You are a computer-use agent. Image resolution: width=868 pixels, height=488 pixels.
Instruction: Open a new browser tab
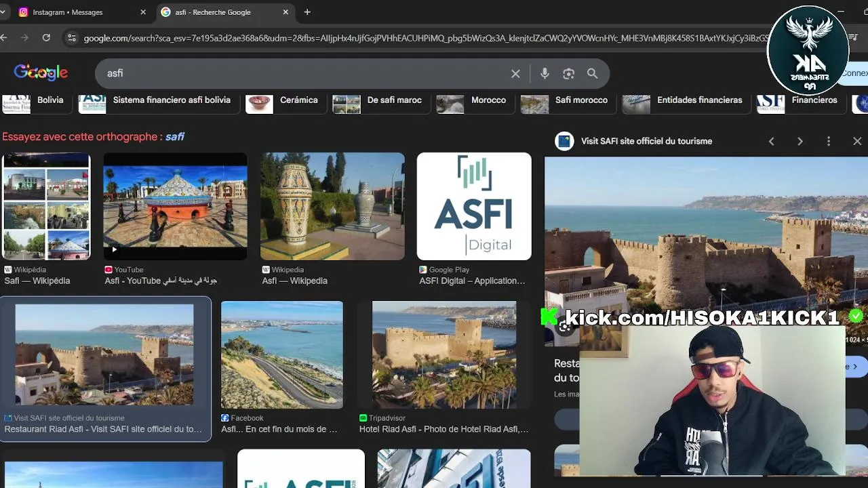click(307, 12)
